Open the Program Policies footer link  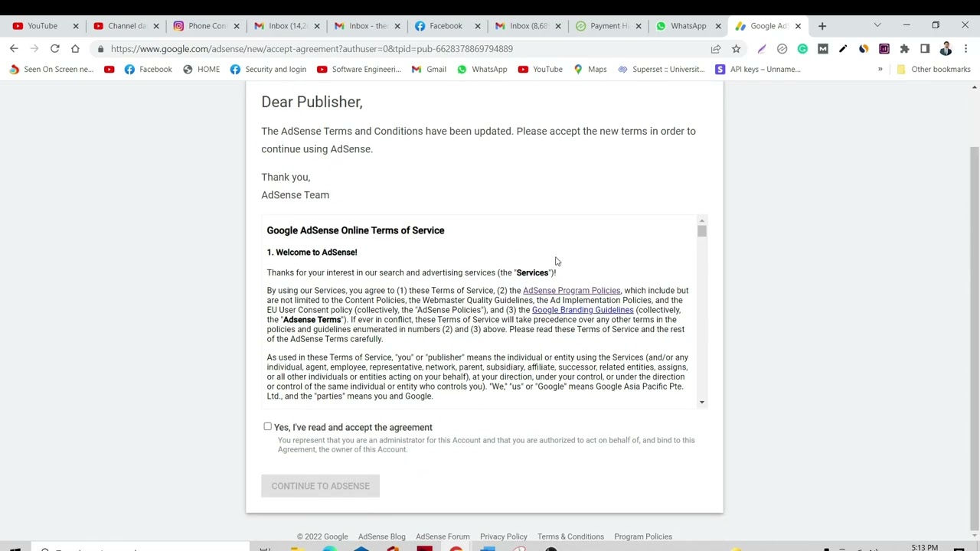tap(643, 536)
